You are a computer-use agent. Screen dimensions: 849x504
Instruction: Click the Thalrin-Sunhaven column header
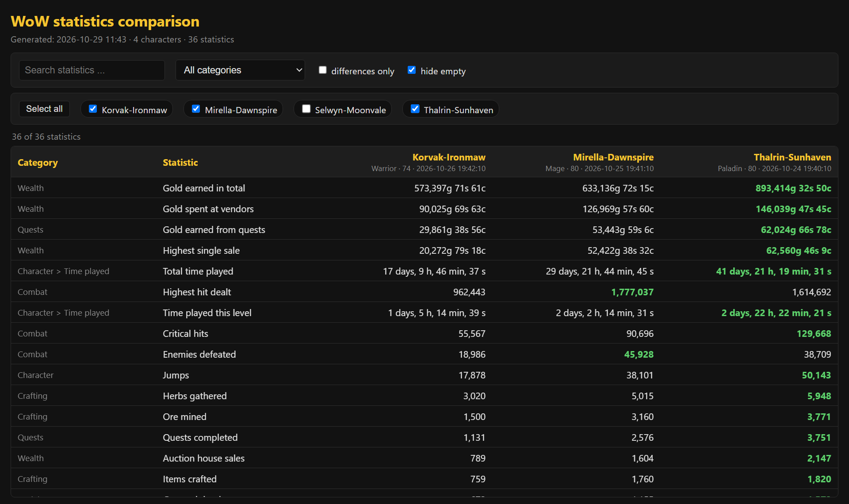(792, 157)
